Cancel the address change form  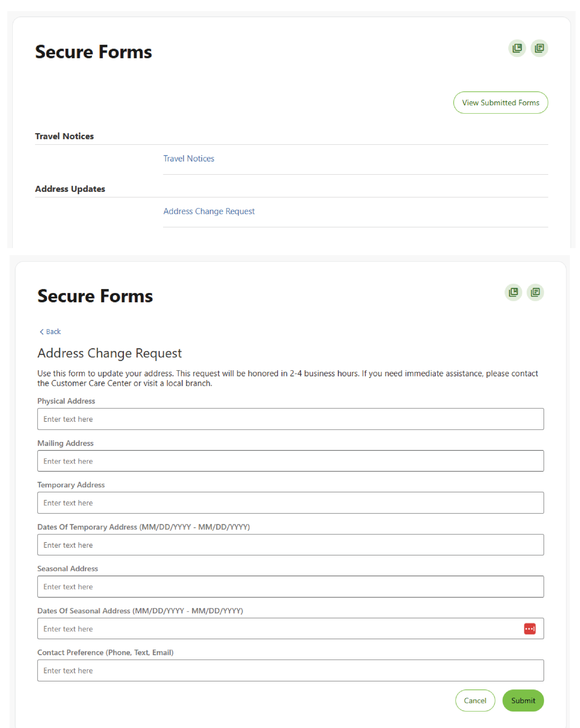click(x=475, y=700)
